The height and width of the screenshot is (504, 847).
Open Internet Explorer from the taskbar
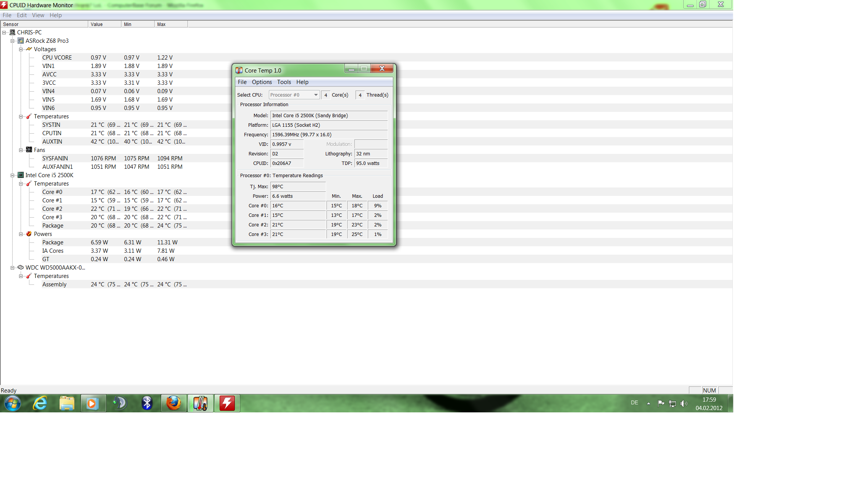(x=40, y=403)
